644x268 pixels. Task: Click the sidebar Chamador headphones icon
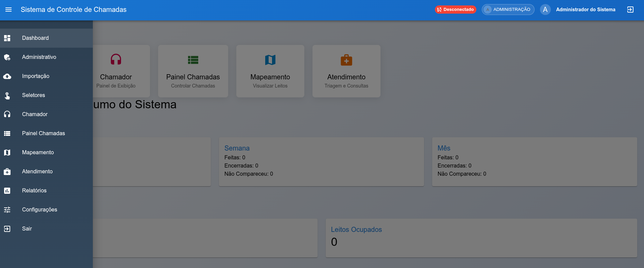click(7, 114)
